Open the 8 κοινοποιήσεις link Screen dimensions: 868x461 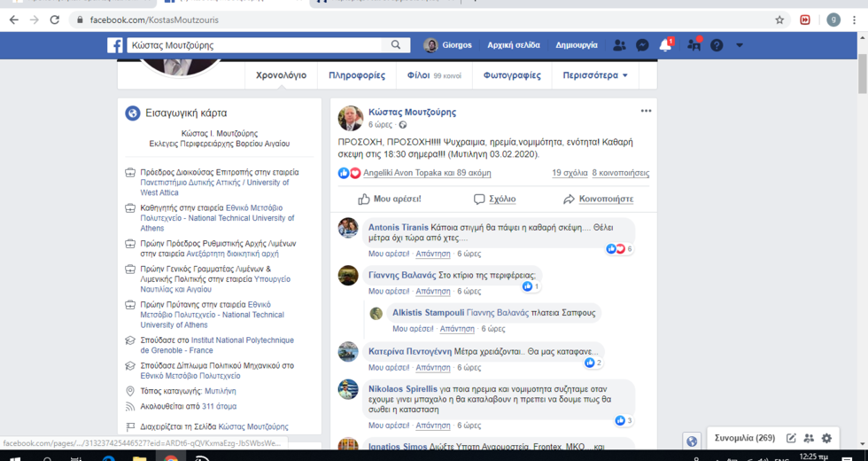point(621,173)
